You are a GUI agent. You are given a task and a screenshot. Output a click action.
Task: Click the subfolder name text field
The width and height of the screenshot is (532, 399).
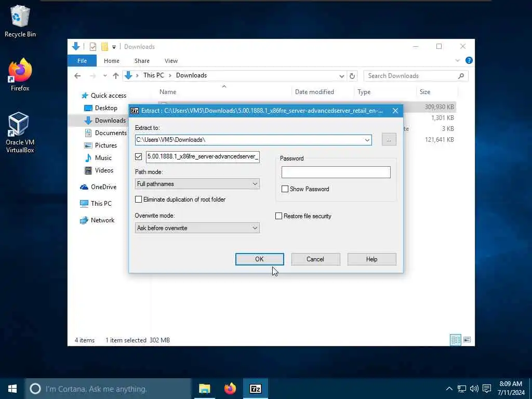(x=203, y=157)
